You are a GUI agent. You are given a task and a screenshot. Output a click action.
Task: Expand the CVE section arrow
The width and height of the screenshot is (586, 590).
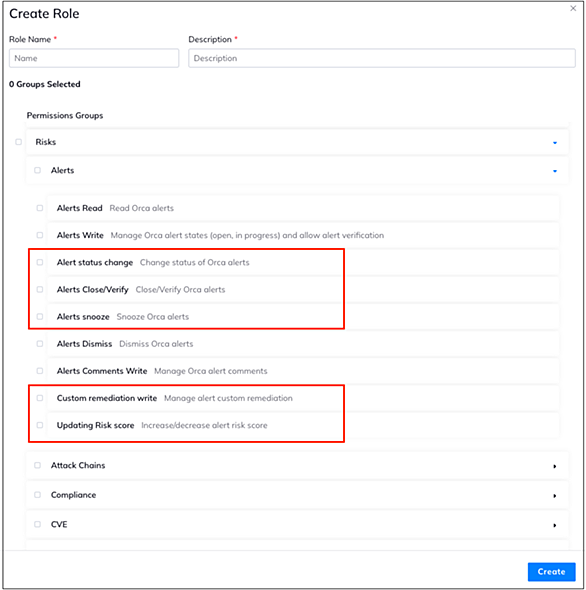point(555,525)
